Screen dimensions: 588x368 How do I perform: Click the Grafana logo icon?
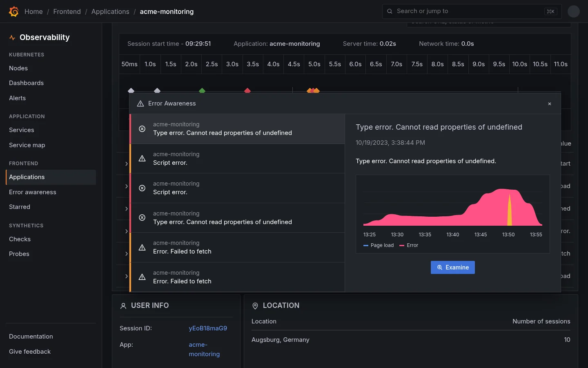[14, 11]
